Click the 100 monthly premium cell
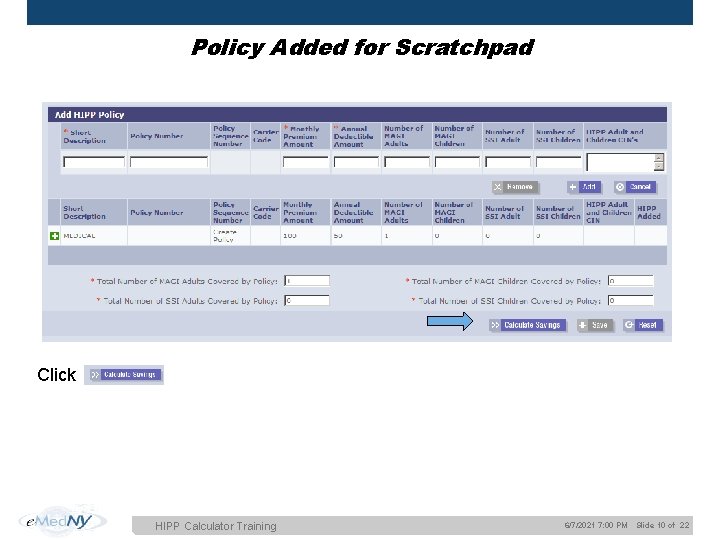This screenshot has width=720, height=540. 305,236
